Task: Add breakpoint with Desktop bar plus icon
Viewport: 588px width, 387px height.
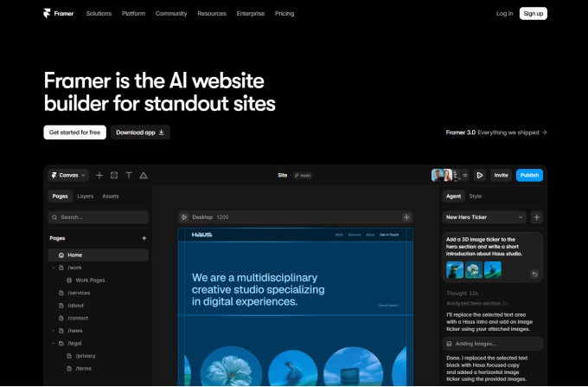Action: pyautogui.click(x=406, y=217)
